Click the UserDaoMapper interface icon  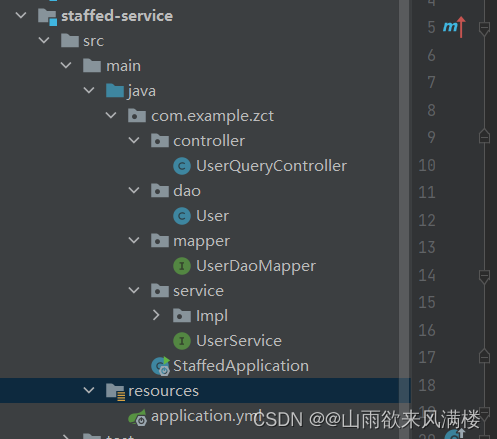tap(182, 266)
